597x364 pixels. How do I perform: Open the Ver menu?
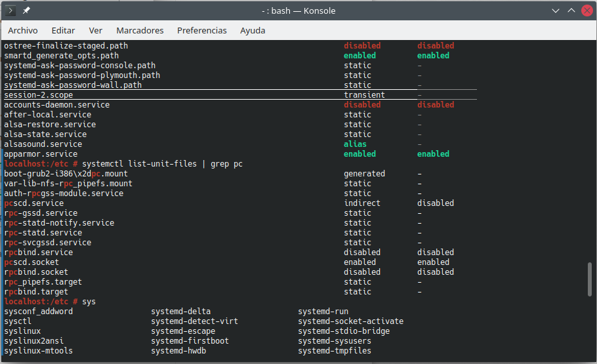coord(96,30)
